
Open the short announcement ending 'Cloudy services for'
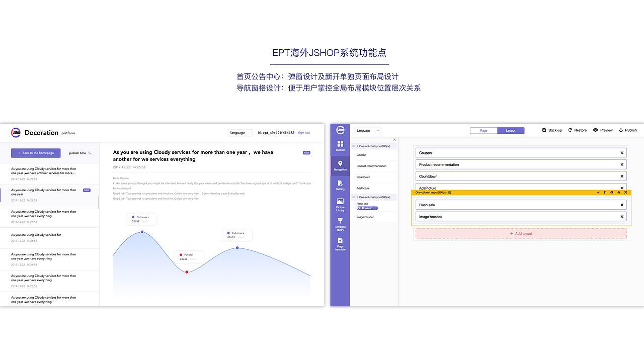(50, 238)
